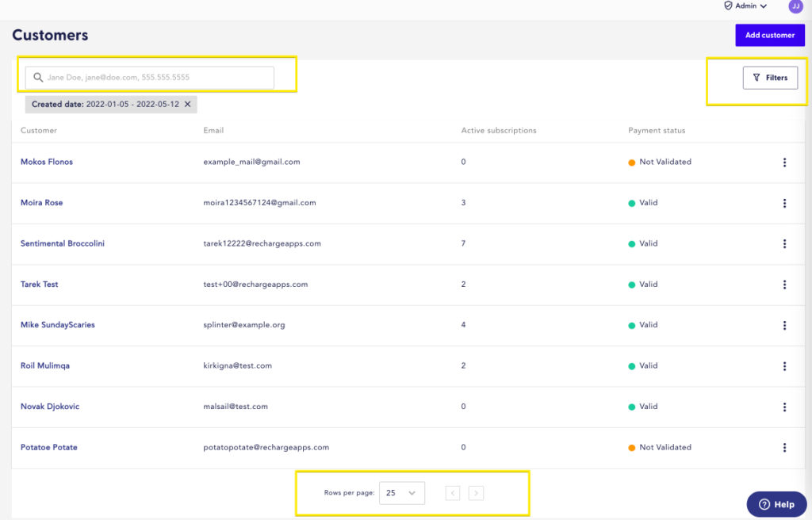Screen dimensions: 812x520
Task: Expand the Admin account dropdown
Action: click(746, 6)
